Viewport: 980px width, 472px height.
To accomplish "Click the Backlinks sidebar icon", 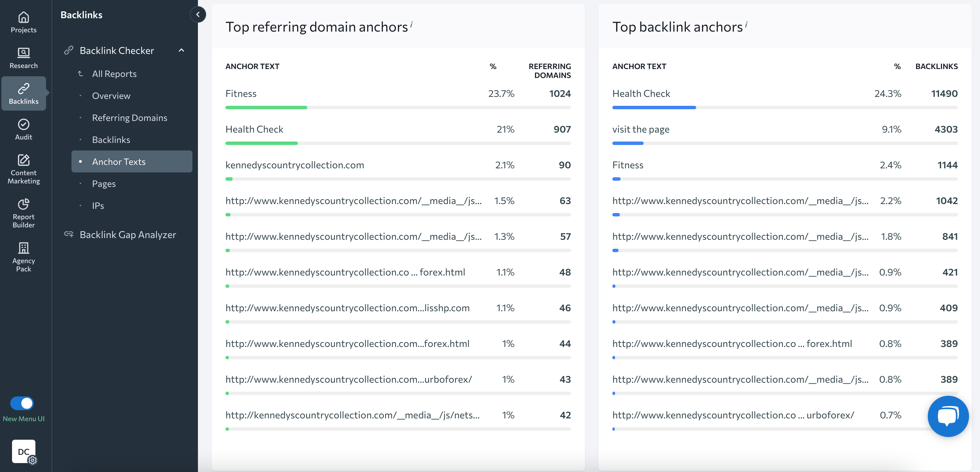I will pos(23,92).
